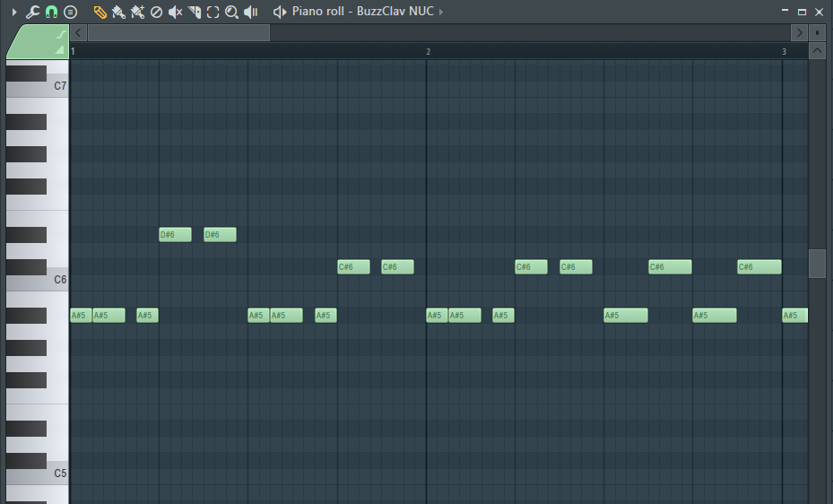Select the Mute tool
This screenshot has width=833, height=504.
(x=176, y=12)
